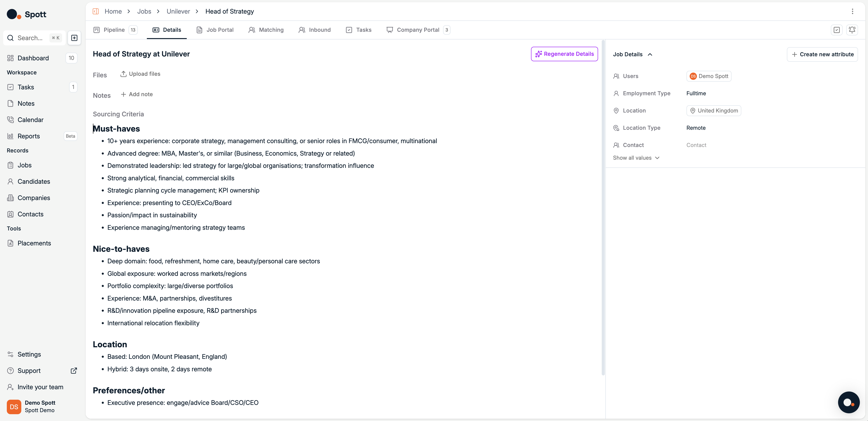Open the chat widget bubble
Viewport: 868px width, 421px height.
[x=849, y=402]
